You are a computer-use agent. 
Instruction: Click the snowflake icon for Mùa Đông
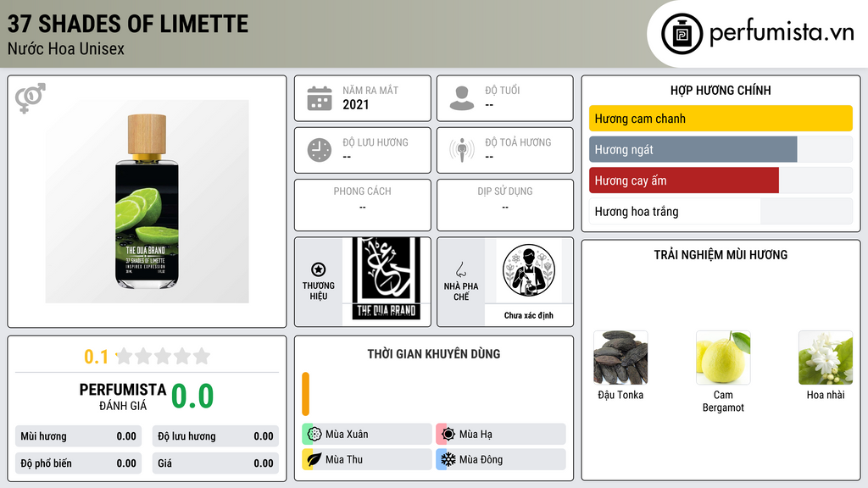click(x=448, y=459)
